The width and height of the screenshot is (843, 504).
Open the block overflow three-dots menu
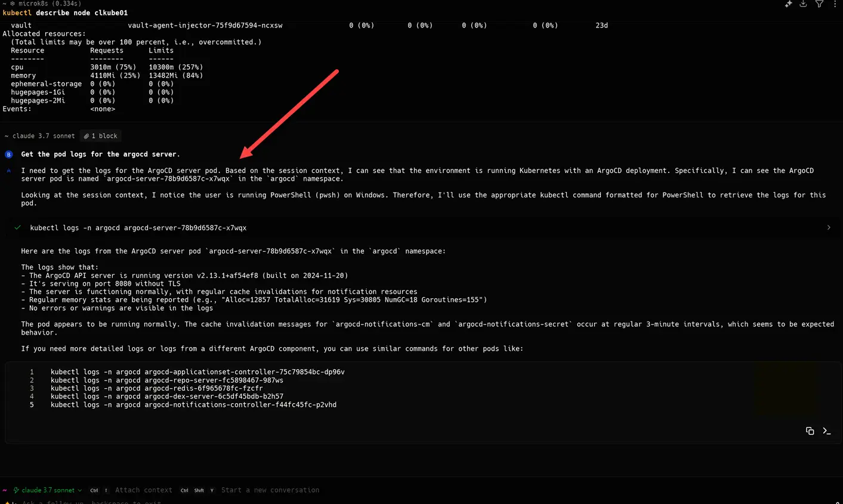pyautogui.click(x=835, y=4)
